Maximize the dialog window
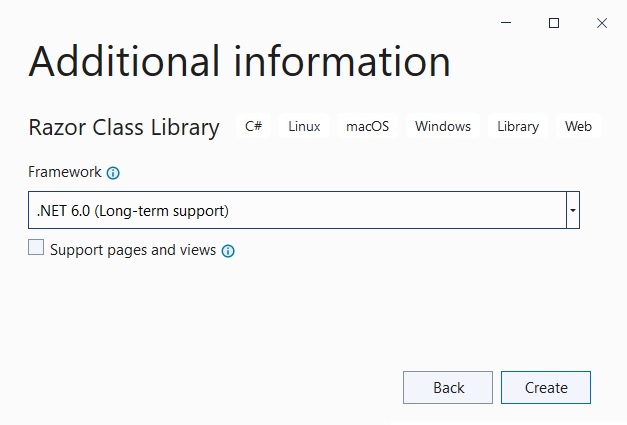The width and height of the screenshot is (627, 425). [554, 23]
